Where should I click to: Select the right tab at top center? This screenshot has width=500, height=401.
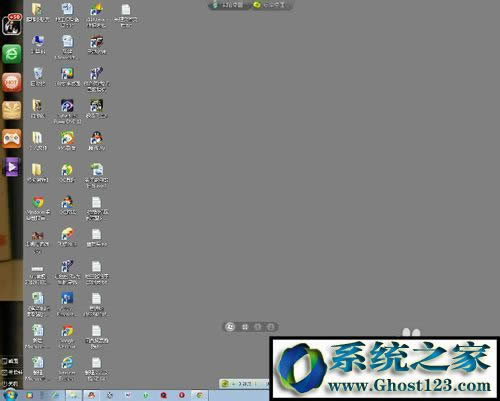click(x=271, y=5)
